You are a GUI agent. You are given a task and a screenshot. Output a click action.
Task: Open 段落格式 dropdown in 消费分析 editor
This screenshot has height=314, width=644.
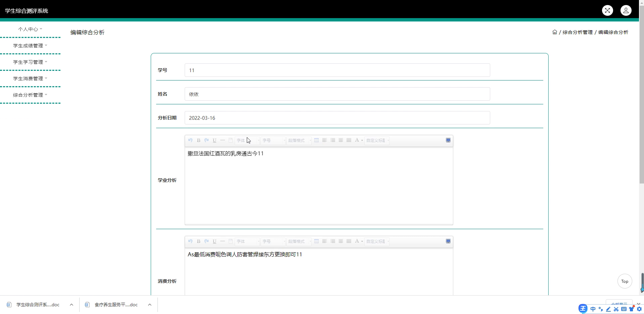pos(299,242)
